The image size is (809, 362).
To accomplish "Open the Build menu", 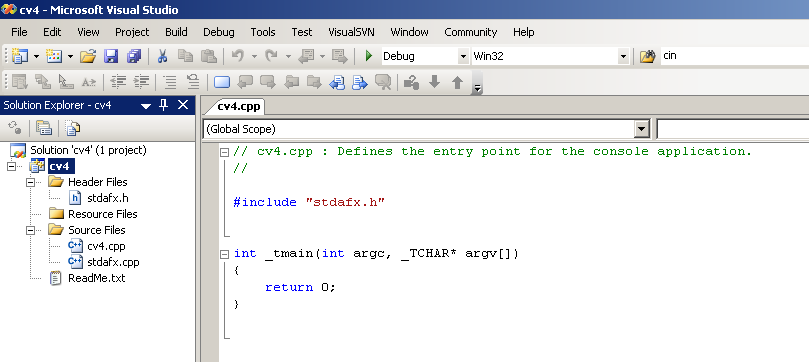I will (176, 32).
